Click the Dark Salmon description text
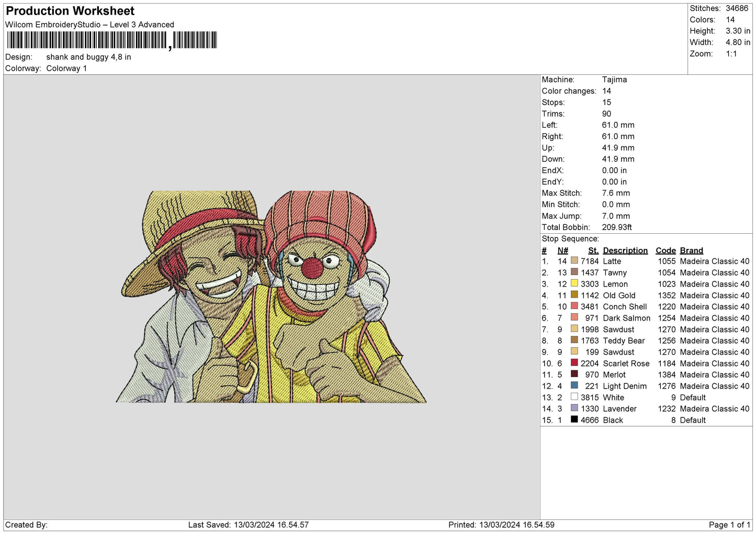The width and height of the screenshot is (756, 534). pos(627,318)
